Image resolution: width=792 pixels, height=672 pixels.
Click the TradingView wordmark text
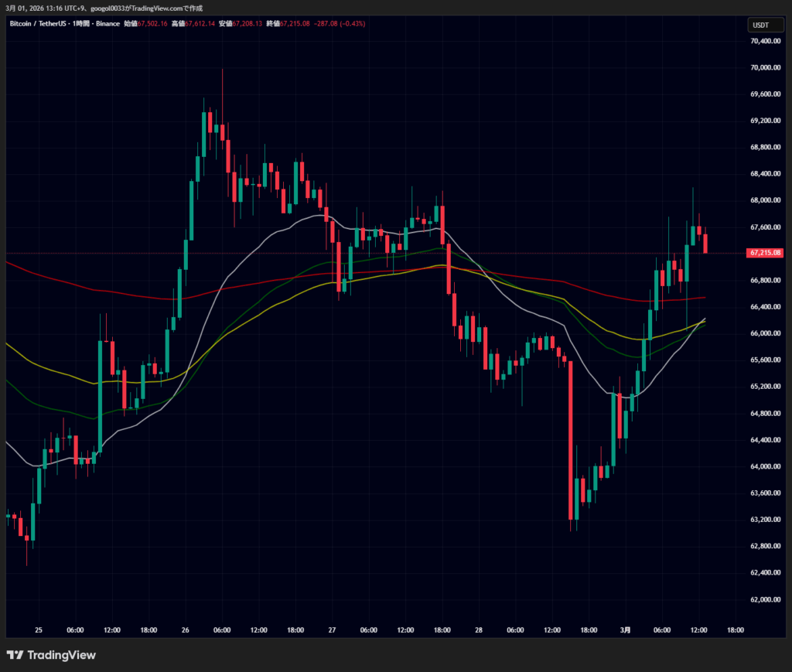tap(61, 655)
